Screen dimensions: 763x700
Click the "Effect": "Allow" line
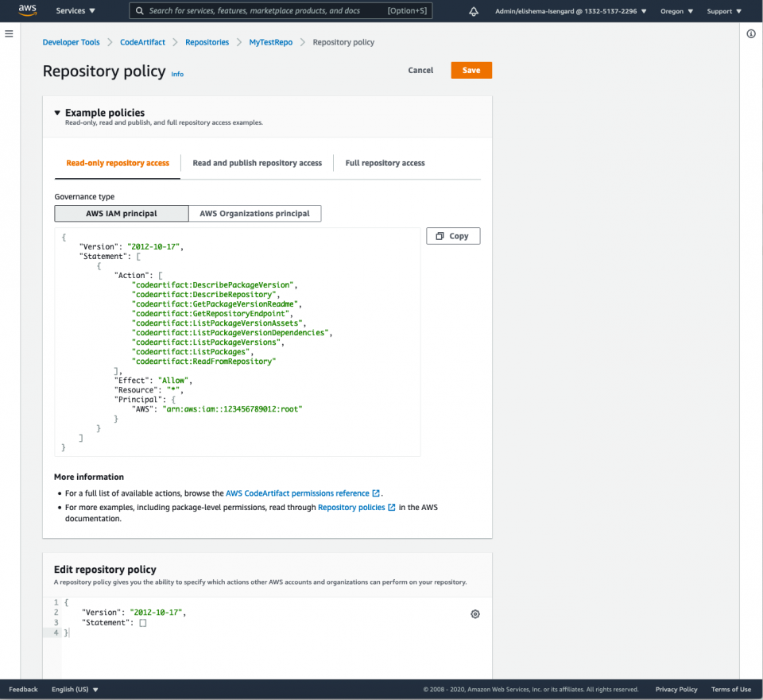click(x=153, y=381)
